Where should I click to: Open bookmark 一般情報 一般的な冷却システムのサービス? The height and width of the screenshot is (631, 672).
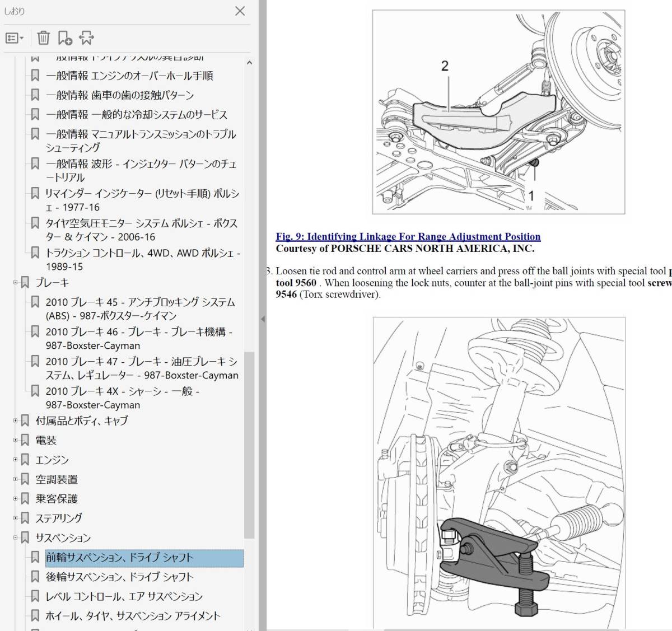tap(137, 115)
